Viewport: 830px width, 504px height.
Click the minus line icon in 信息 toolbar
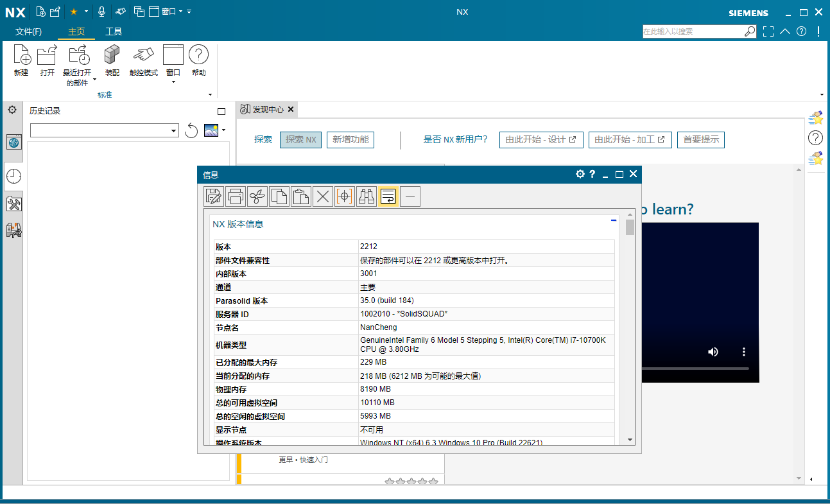pyautogui.click(x=410, y=196)
